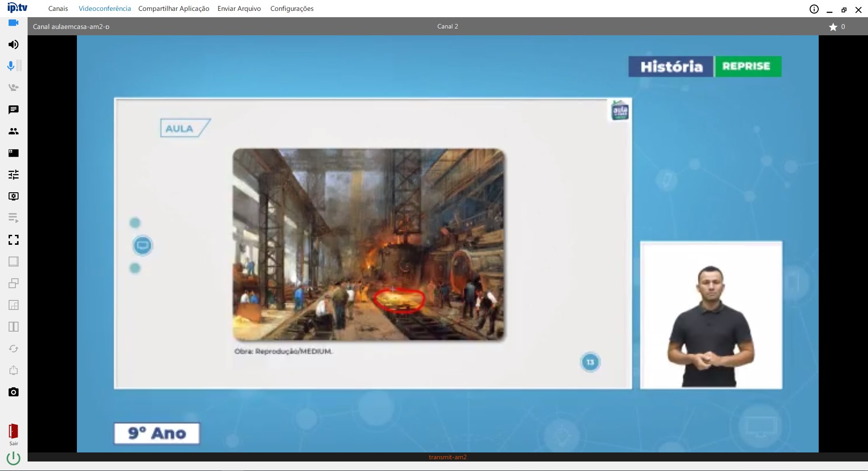
Task: Click the transmit-am2 status text
Action: [448, 457]
